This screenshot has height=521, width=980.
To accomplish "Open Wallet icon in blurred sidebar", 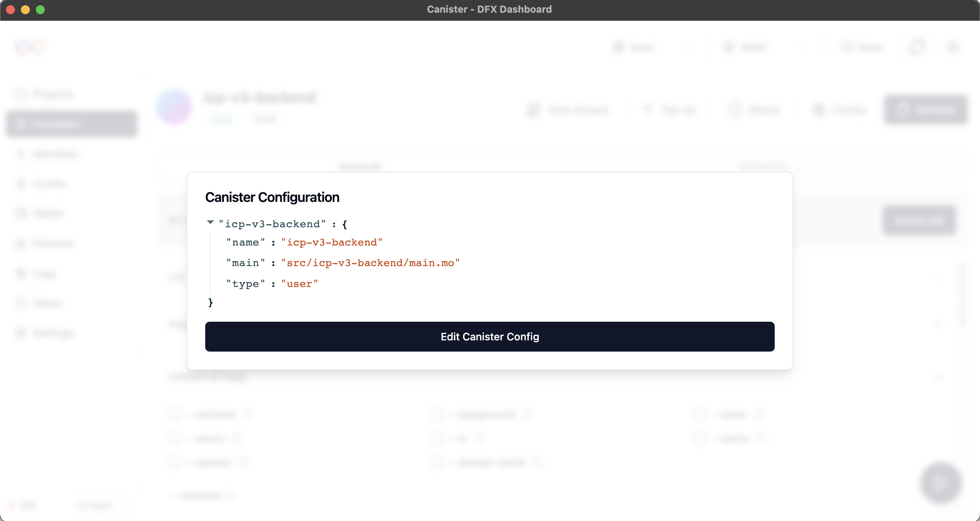I will pos(21,213).
